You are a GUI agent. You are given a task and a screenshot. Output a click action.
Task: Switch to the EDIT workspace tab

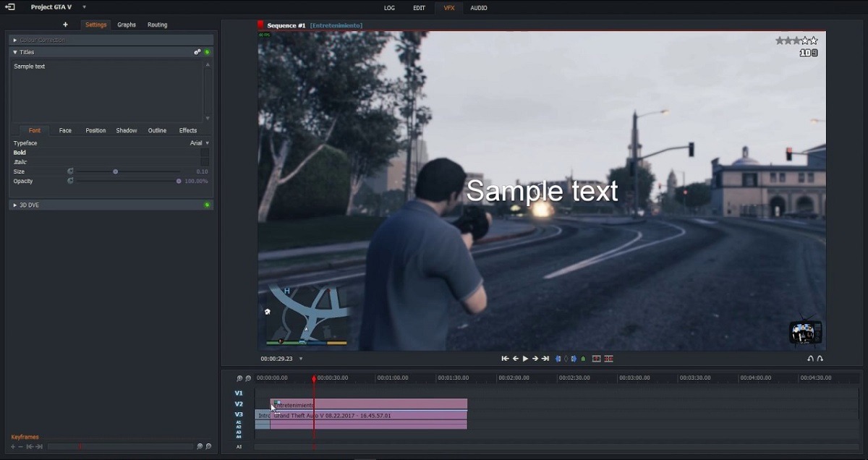pos(419,8)
